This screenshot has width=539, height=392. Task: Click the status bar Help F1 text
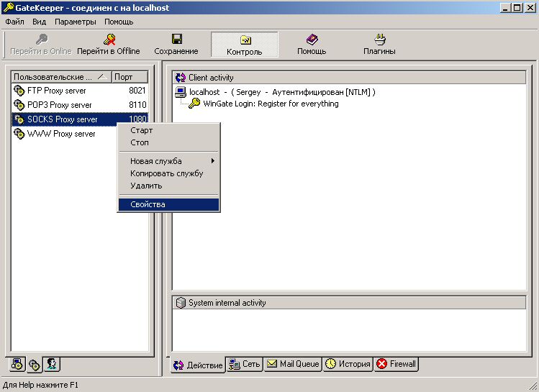pos(40,385)
